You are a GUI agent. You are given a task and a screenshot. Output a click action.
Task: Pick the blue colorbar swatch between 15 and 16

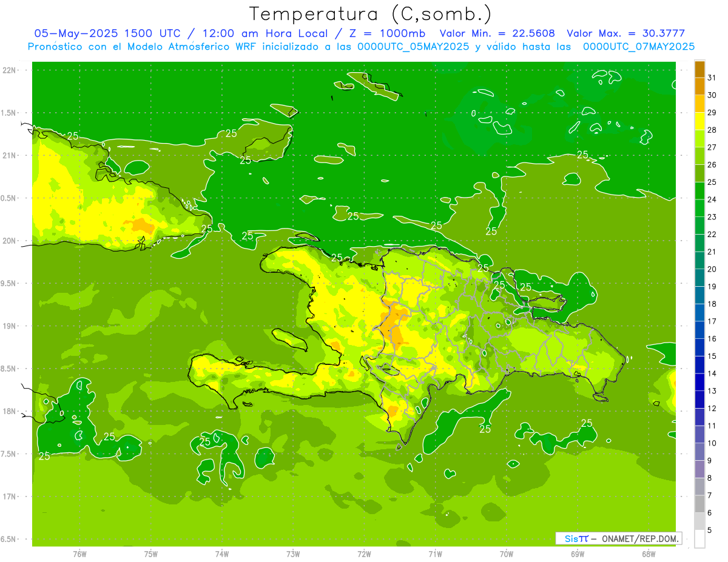click(x=700, y=347)
